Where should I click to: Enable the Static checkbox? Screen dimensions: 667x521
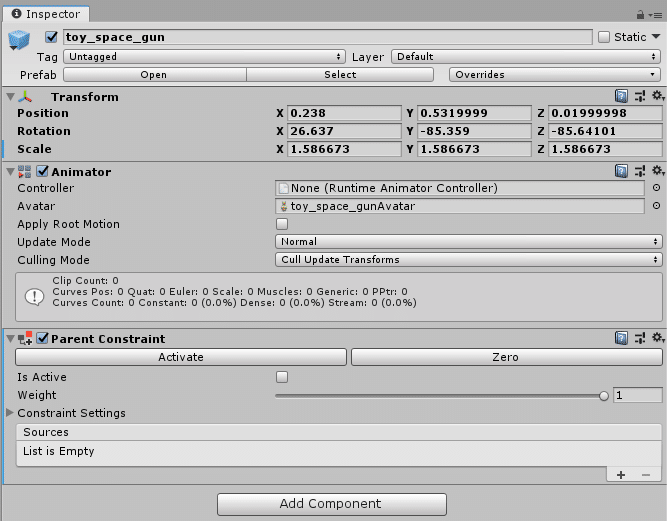click(604, 37)
